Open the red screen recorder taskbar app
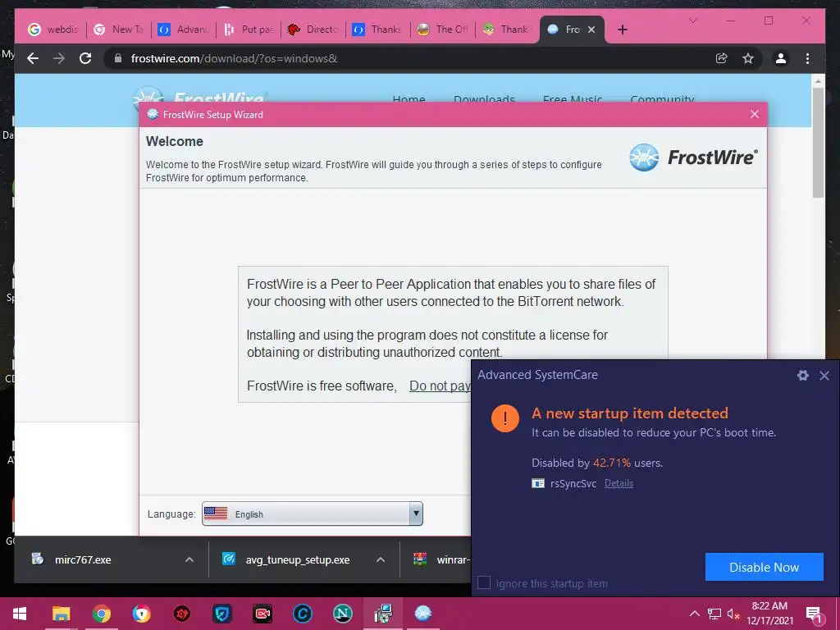Viewport: 840px width, 630px height. (x=262, y=614)
